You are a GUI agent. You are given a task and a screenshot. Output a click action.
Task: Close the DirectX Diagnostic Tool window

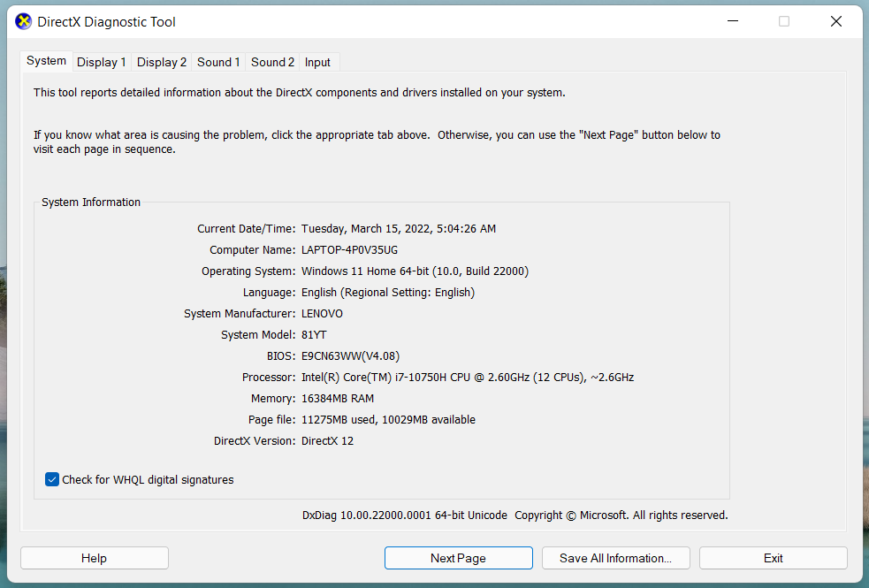[835, 22]
